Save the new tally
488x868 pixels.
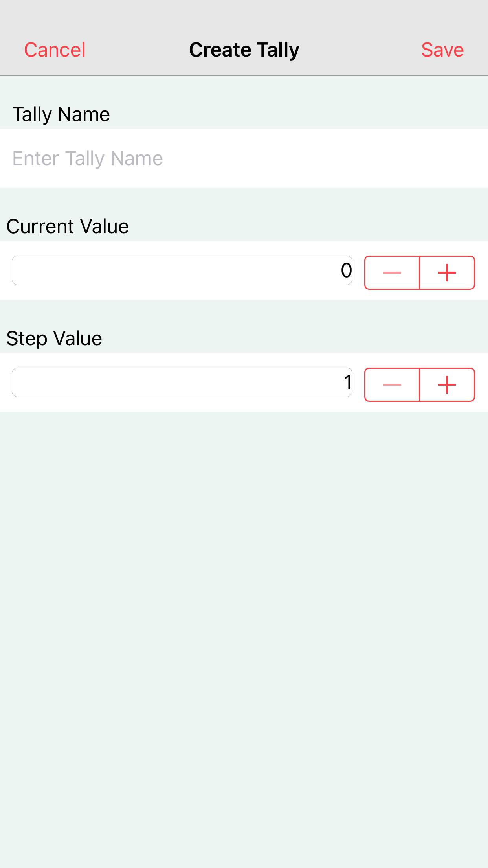click(x=442, y=50)
